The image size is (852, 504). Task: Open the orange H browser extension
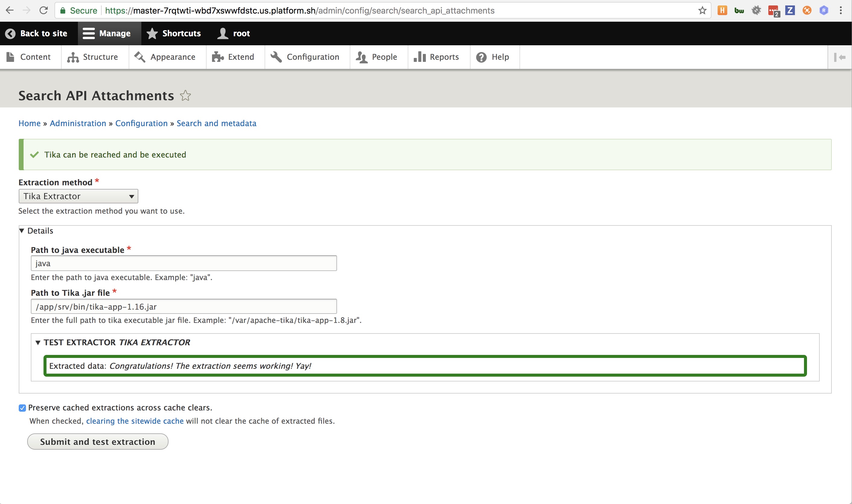point(722,11)
